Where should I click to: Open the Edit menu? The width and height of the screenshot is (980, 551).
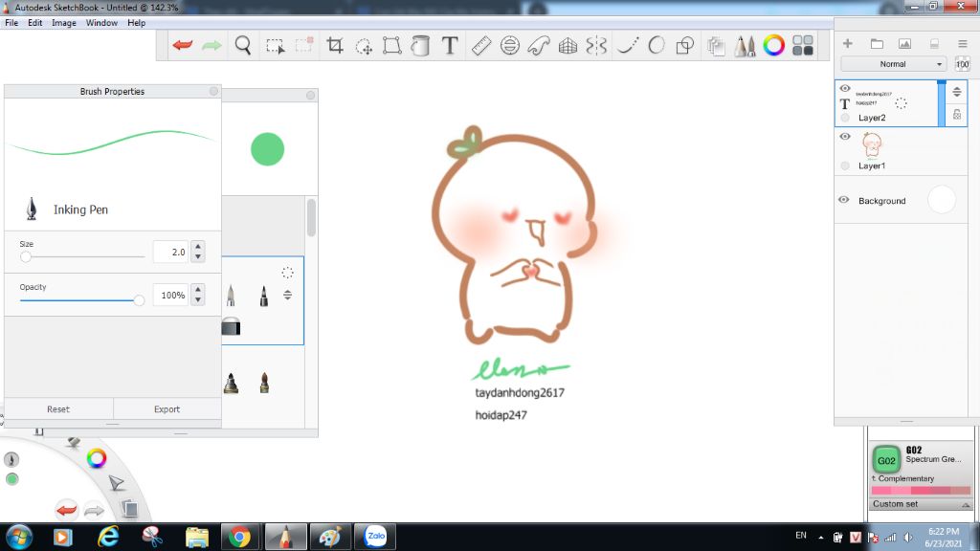[x=35, y=23]
